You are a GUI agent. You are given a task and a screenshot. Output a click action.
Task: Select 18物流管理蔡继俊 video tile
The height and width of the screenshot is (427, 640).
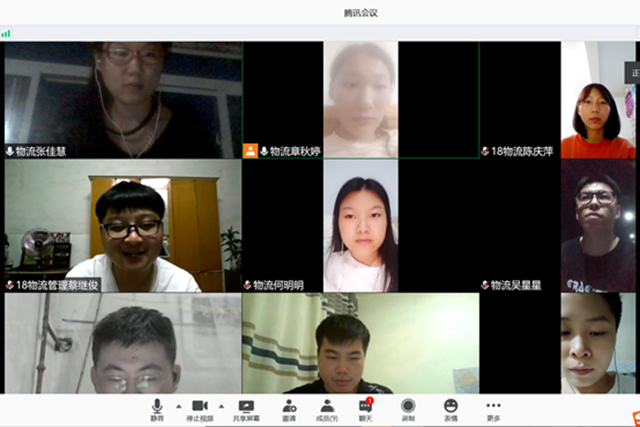[x=122, y=227]
